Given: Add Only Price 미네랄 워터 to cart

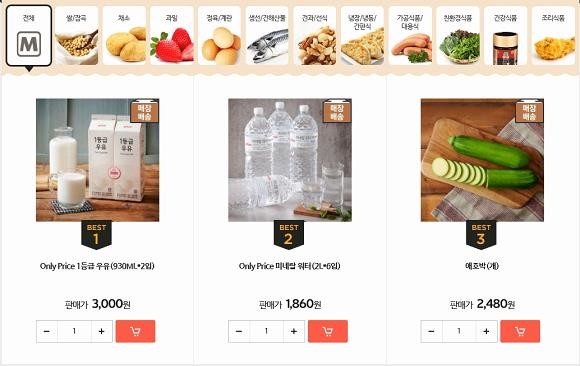Looking at the screenshot, I should 328,331.
